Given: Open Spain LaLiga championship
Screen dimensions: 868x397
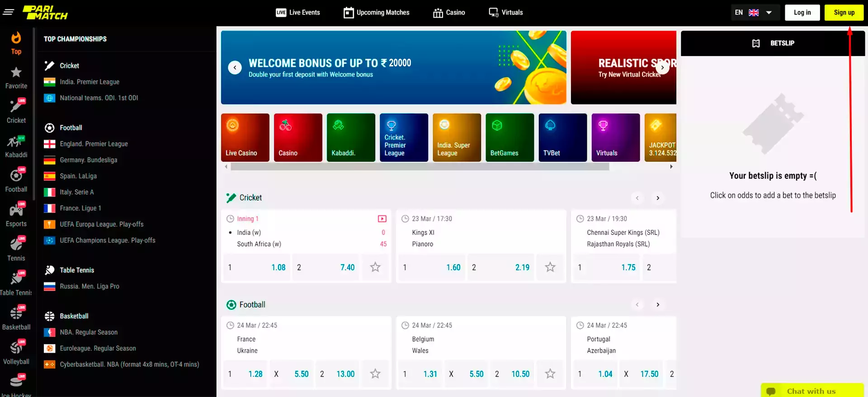Looking at the screenshot, I should 78,176.
